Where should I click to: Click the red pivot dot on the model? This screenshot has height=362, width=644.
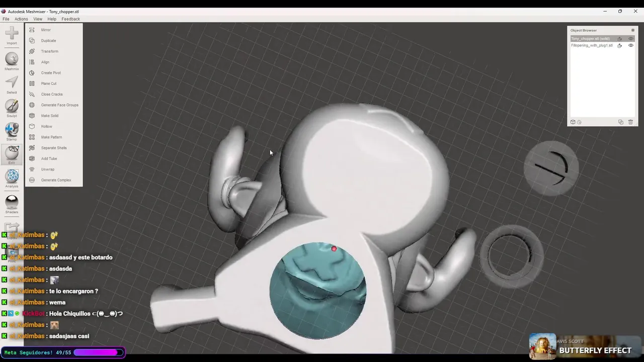pyautogui.click(x=334, y=249)
